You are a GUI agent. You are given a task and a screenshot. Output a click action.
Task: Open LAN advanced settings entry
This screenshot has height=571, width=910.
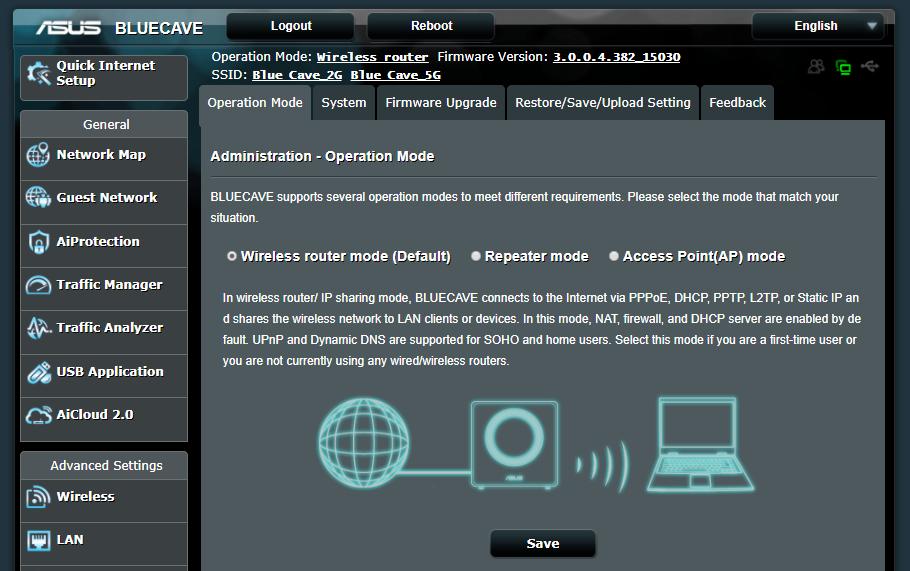[104, 544]
